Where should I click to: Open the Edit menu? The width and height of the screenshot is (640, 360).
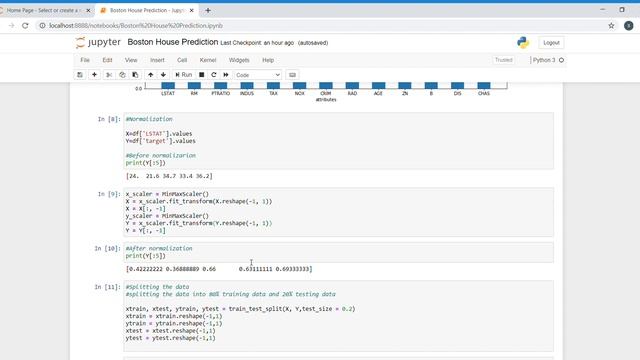tap(107, 60)
